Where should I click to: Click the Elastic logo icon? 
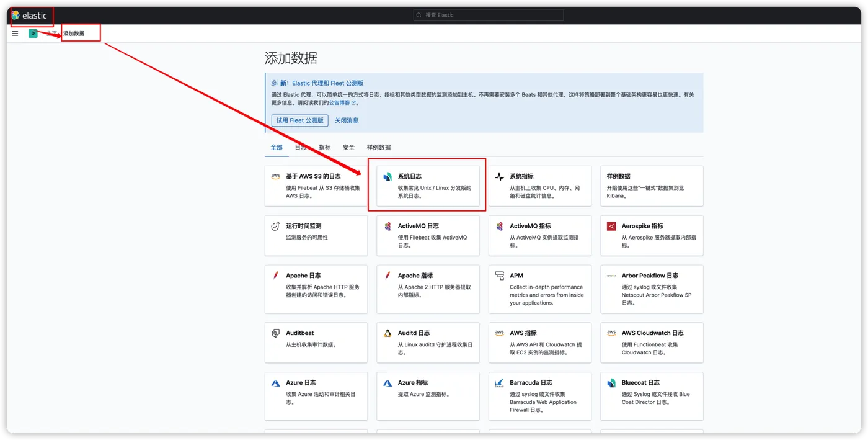point(15,16)
